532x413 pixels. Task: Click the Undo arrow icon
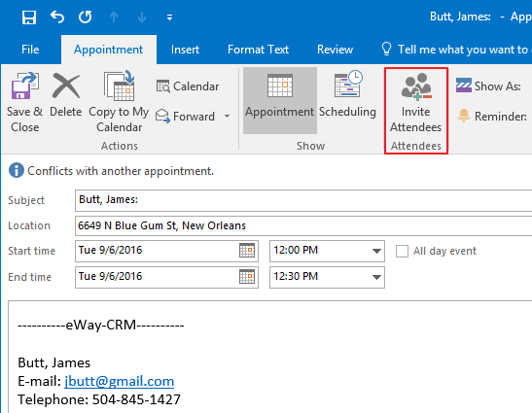(57, 17)
